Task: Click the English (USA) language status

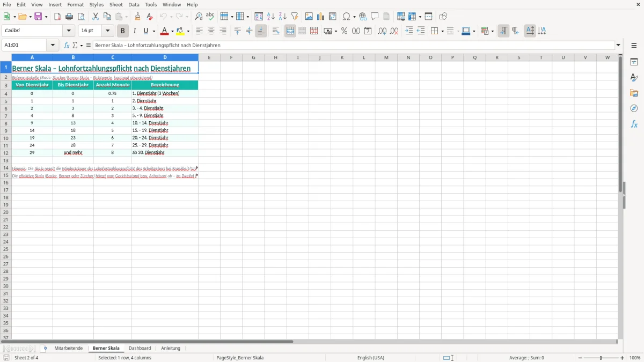Action: pyautogui.click(x=371, y=358)
